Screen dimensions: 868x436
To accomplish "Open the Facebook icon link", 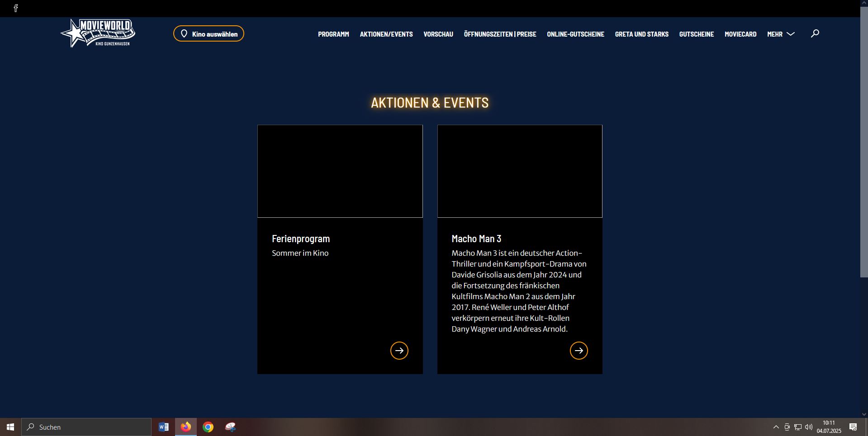I will pyautogui.click(x=16, y=8).
